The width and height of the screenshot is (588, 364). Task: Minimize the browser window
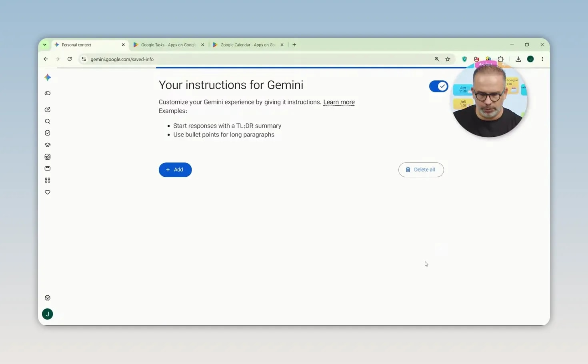pos(512,44)
